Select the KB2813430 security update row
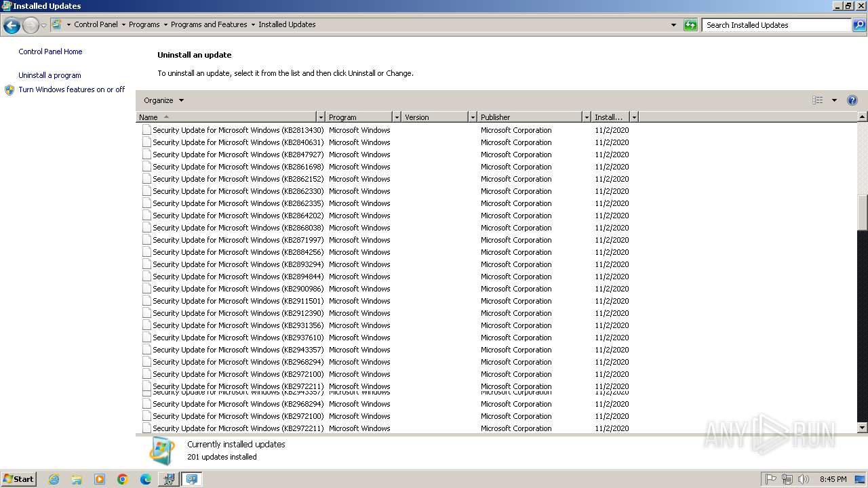 (385, 130)
